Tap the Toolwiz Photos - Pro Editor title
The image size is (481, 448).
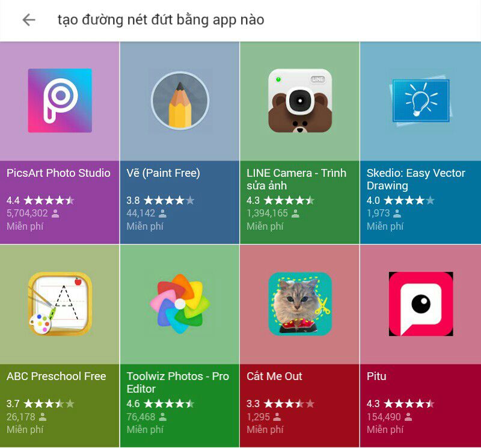(177, 382)
